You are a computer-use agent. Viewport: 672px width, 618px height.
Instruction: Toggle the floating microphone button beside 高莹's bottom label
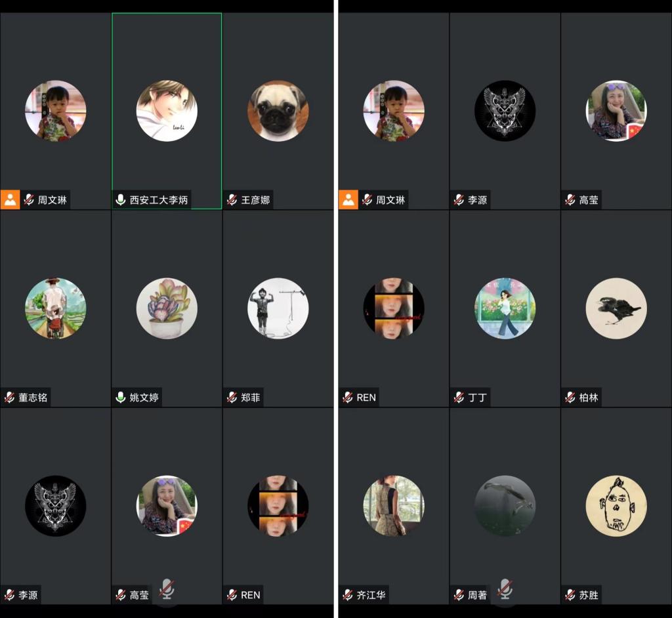coord(167,589)
